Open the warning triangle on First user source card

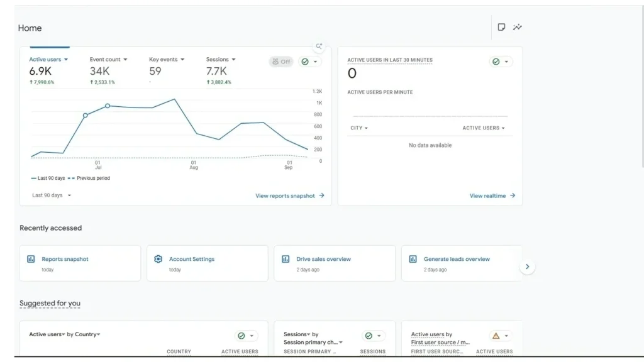(x=496, y=336)
